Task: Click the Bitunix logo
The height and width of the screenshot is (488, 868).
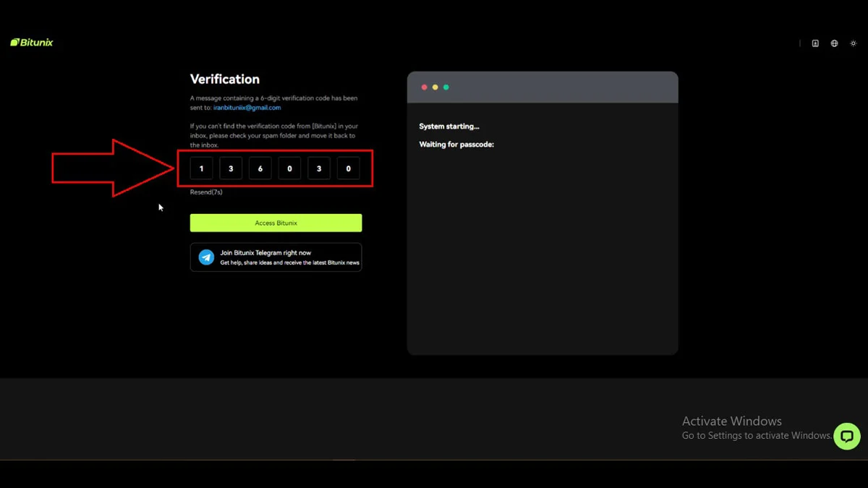Action: coord(32,43)
